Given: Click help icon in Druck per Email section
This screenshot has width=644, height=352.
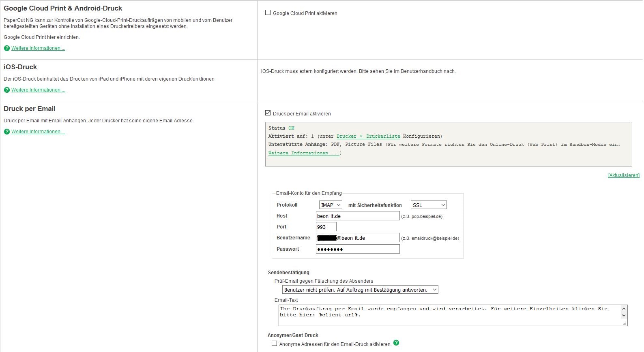Looking at the screenshot, I should click(x=6, y=132).
